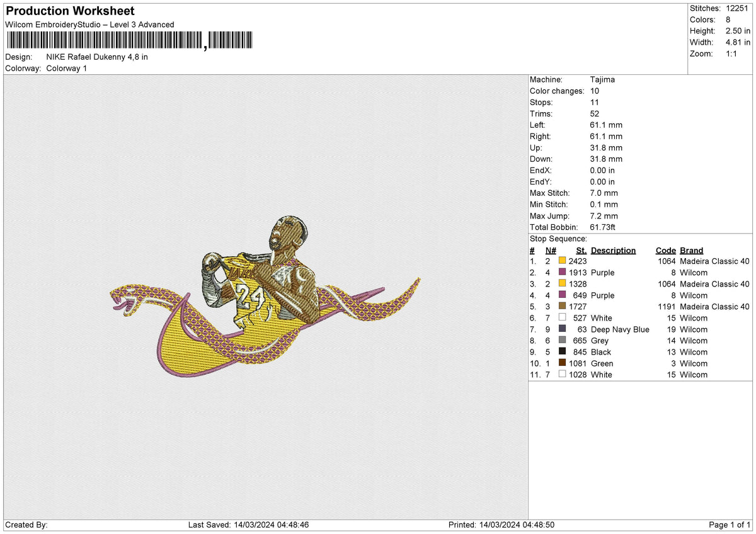Select code '1191' in stop 5
This screenshot has height=534, width=756.
click(x=667, y=307)
